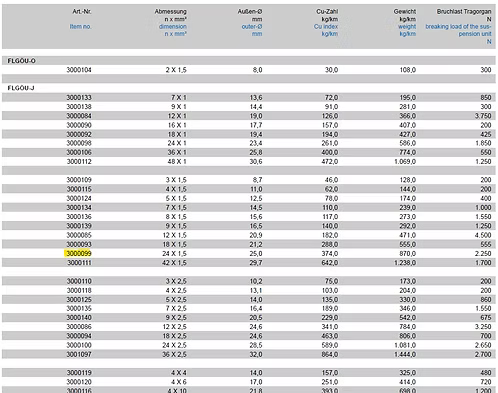Select item number 3000124

point(79,198)
